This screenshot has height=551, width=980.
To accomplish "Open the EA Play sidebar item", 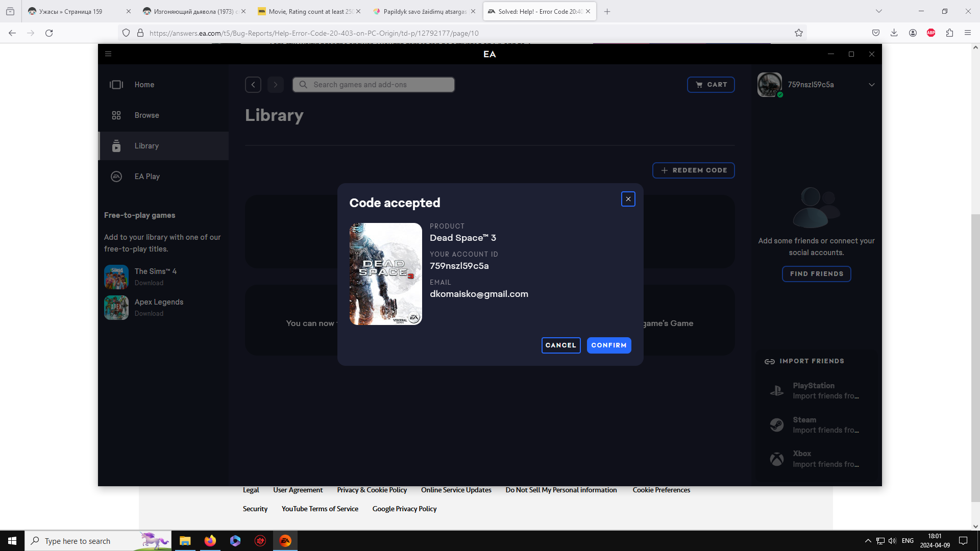I will tap(147, 177).
